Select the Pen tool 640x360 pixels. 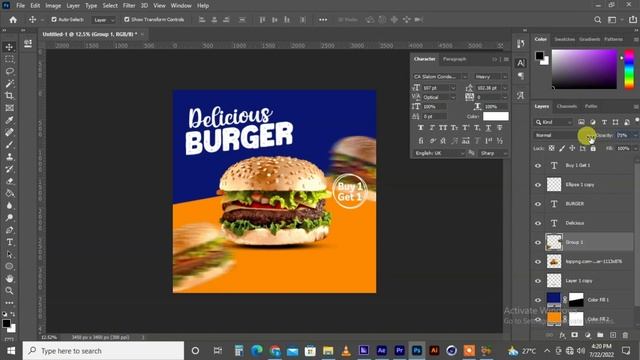9,230
